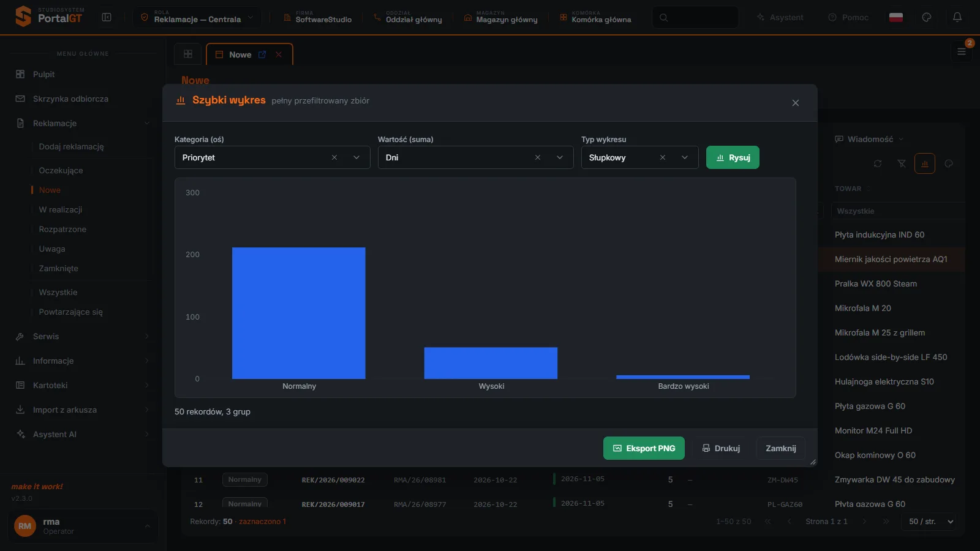Close the Nowe tab with its x
The width and height of the screenshot is (980, 551).
tap(279, 54)
